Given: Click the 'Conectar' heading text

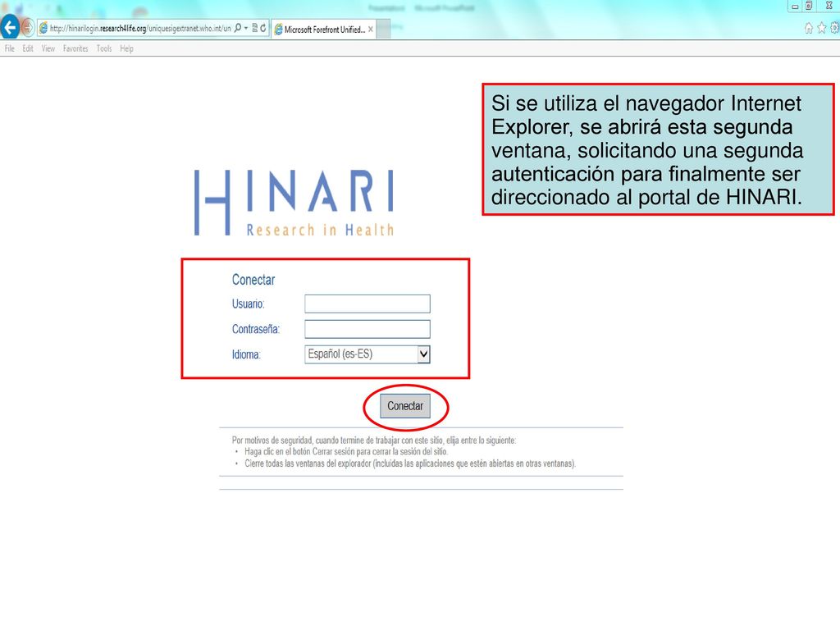Looking at the screenshot, I should point(253,280).
